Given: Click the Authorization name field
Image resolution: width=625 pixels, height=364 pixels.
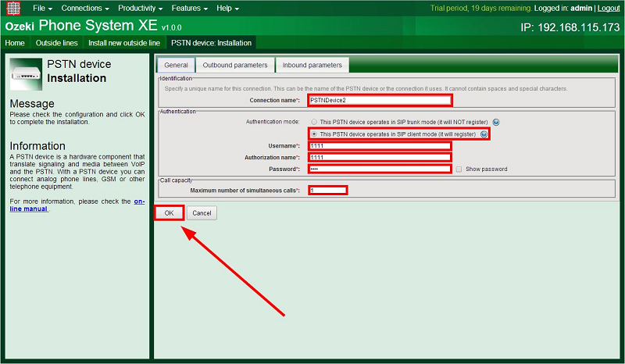Looking at the screenshot, I should 380,158.
